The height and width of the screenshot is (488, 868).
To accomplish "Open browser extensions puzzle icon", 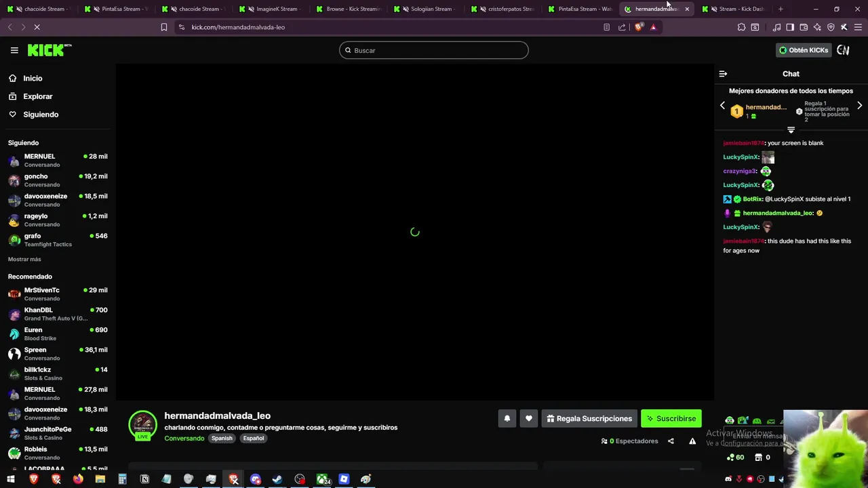I will [741, 27].
